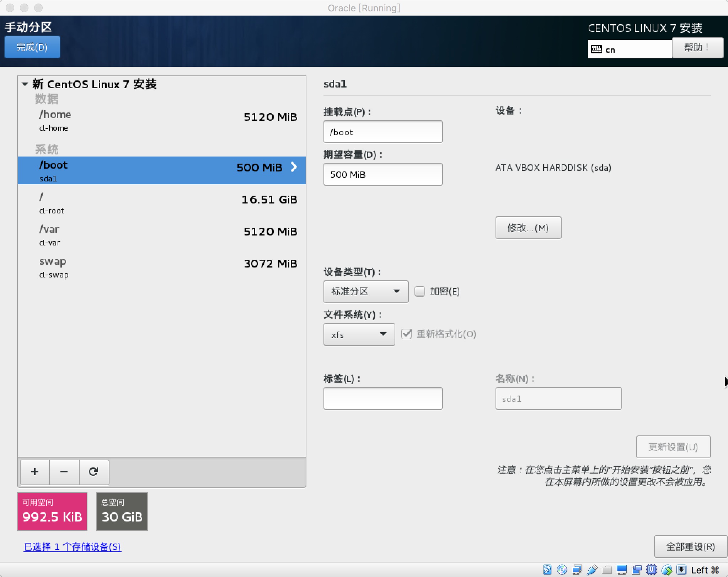The image size is (728, 577).
Task: Select the /home cl-home partition
Action: pos(162,121)
